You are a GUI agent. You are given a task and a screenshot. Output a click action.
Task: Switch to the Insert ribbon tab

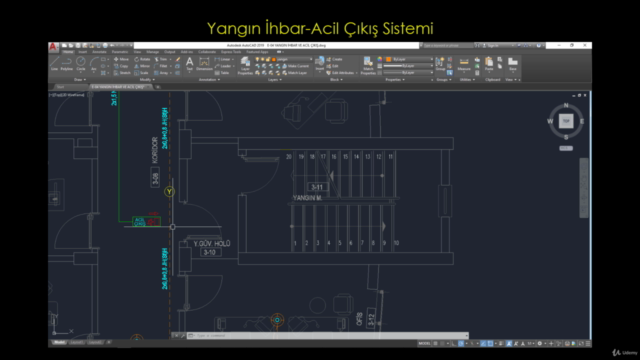click(82, 52)
